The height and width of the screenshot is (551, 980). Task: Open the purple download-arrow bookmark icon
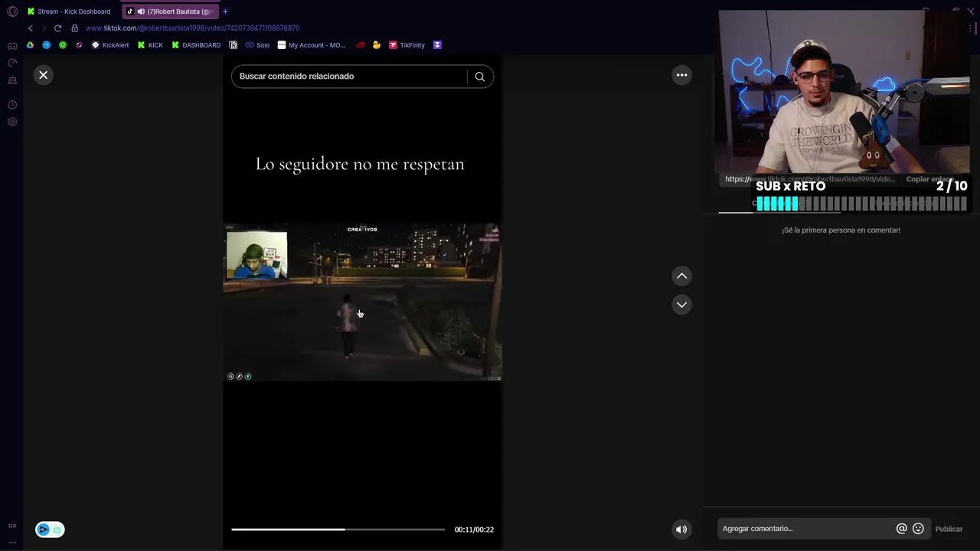pos(437,45)
